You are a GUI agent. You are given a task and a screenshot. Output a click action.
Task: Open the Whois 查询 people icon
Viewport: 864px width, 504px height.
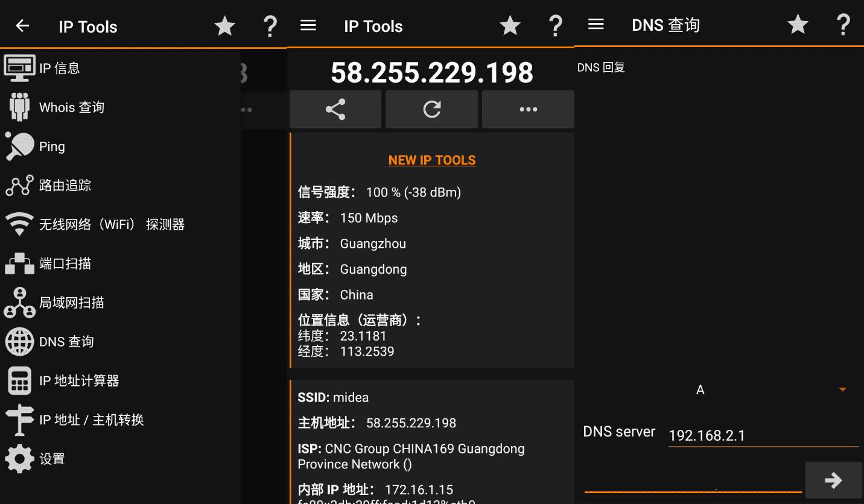coord(19,107)
